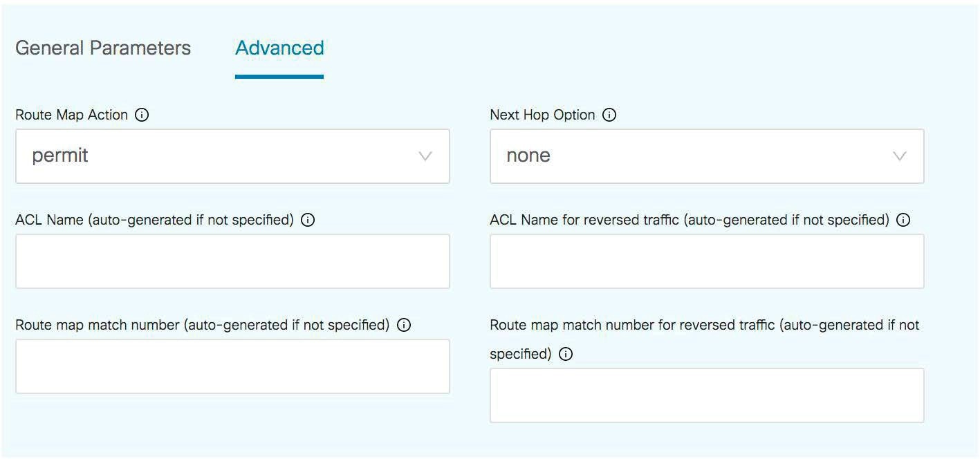Switch to the General Parameters tab
The width and height of the screenshot is (980, 459).
pos(103,48)
